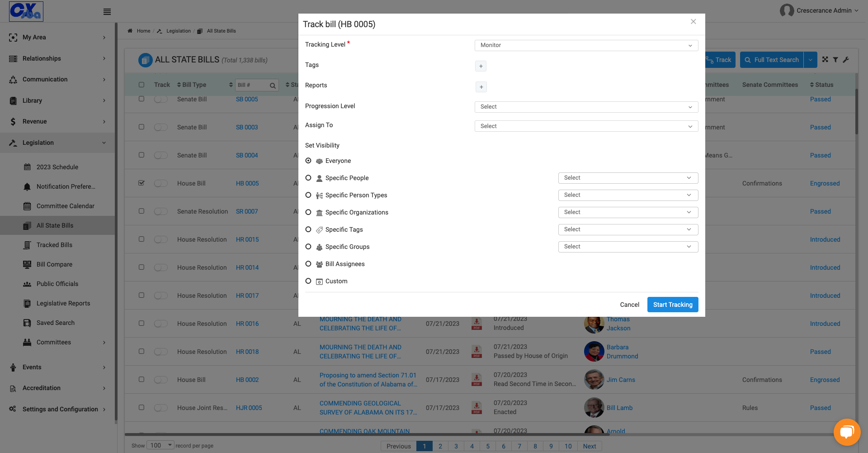
Task: Open the Assign To dropdown
Action: click(x=586, y=126)
